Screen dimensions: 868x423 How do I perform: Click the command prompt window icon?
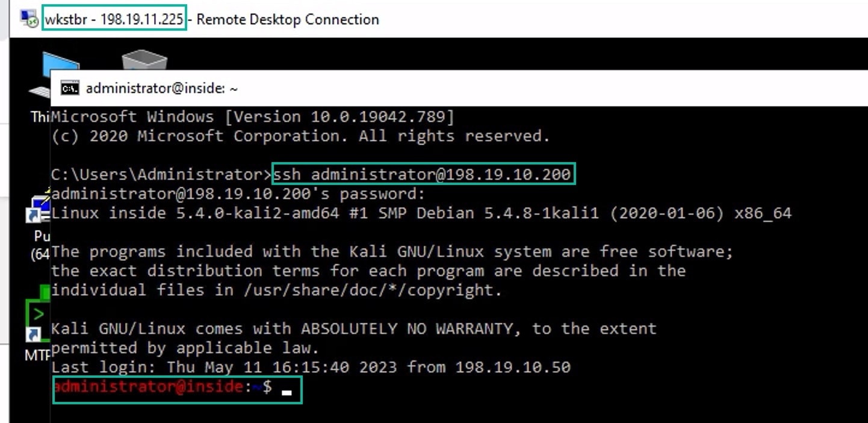[70, 89]
